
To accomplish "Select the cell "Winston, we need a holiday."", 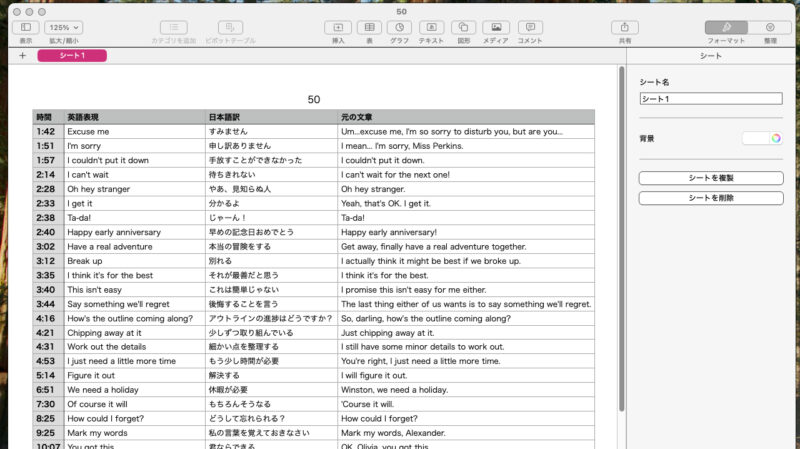I will click(466, 390).
